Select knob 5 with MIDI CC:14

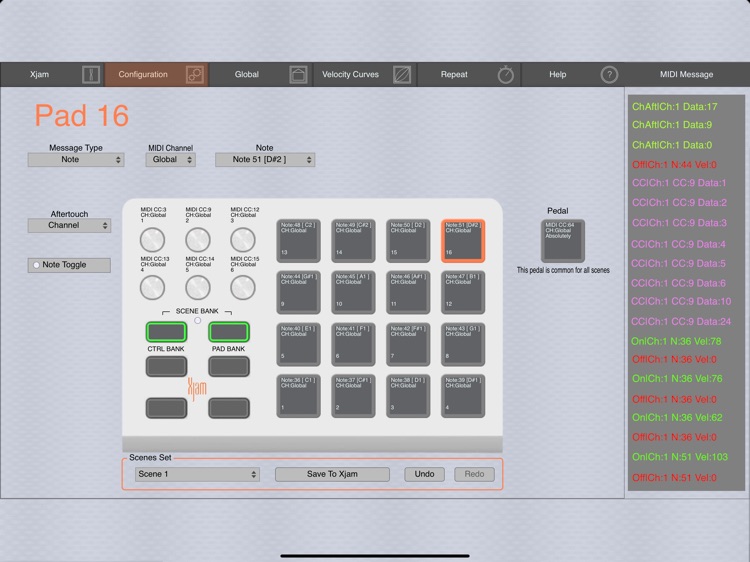coord(198,287)
